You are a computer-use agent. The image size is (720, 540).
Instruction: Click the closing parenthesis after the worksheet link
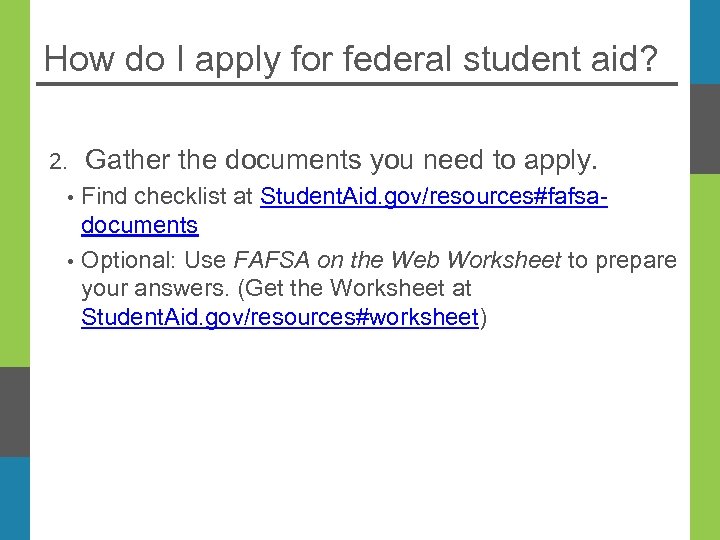tap(484, 319)
